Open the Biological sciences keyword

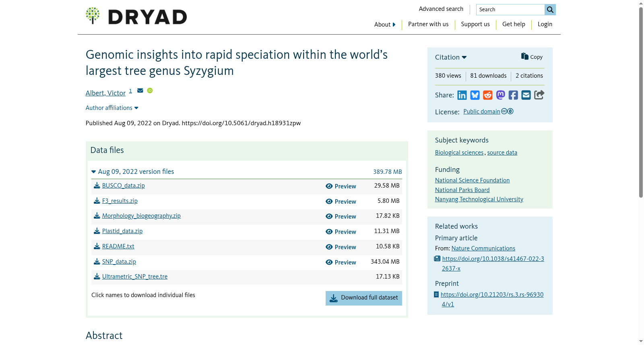(459, 153)
